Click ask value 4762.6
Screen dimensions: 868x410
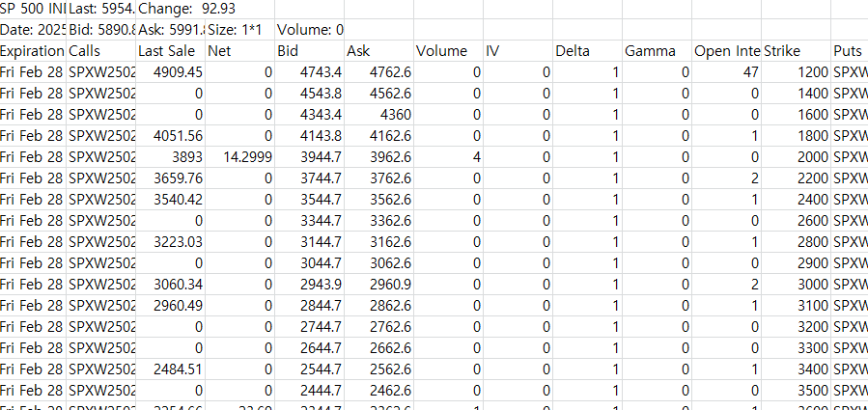tap(378, 72)
